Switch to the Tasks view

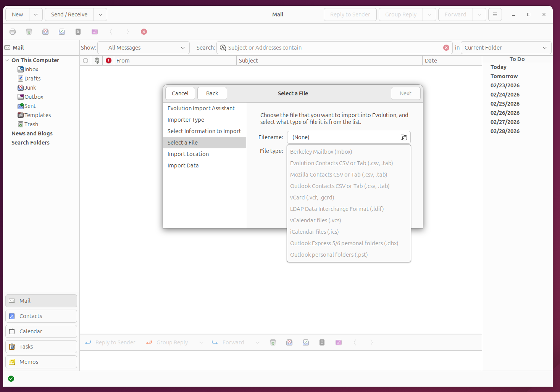point(41,347)
